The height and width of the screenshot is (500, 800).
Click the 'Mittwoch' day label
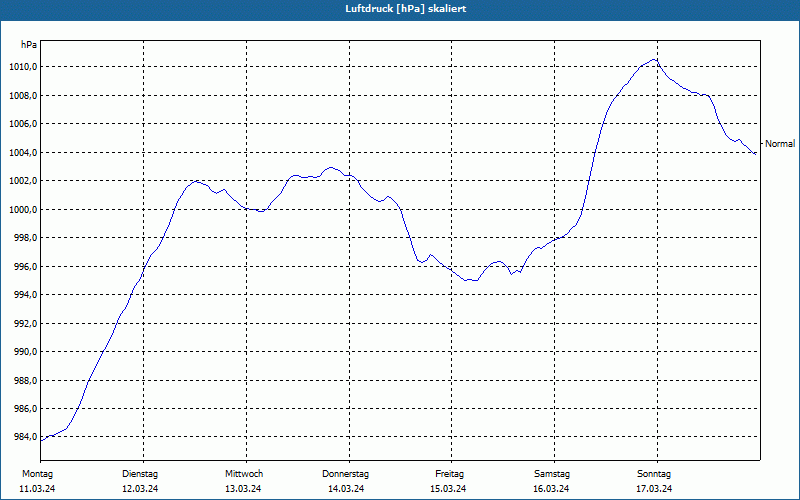tap(244, 474)
